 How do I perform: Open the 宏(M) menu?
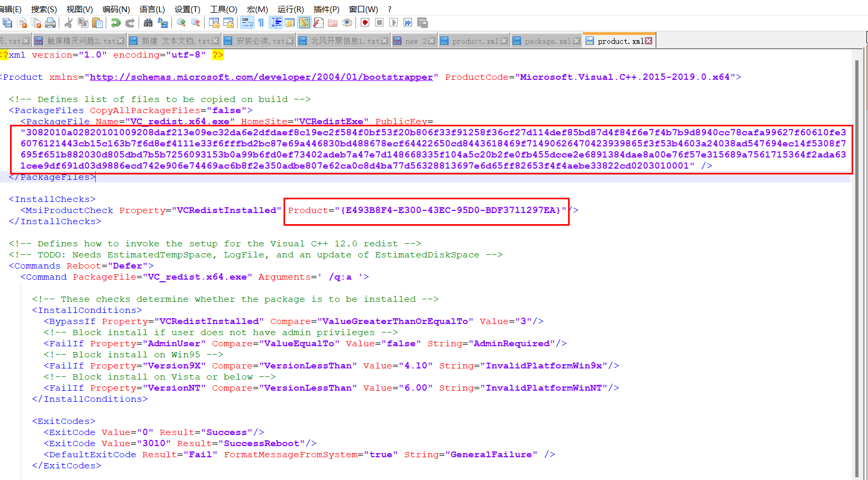pyautogui.click(x=257, y=9)
